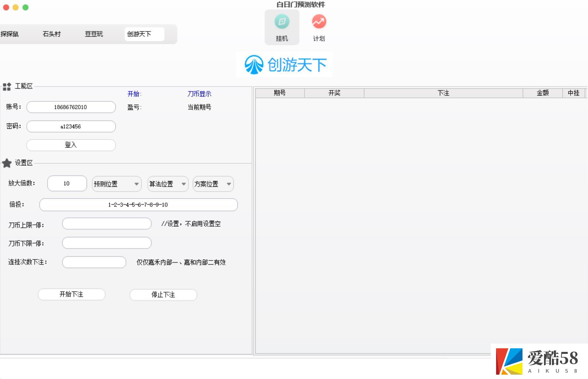Click the 连挂次数下注 input field
Image resolution: width=588 pixels, height=379 pixels.
coord(94,262)
